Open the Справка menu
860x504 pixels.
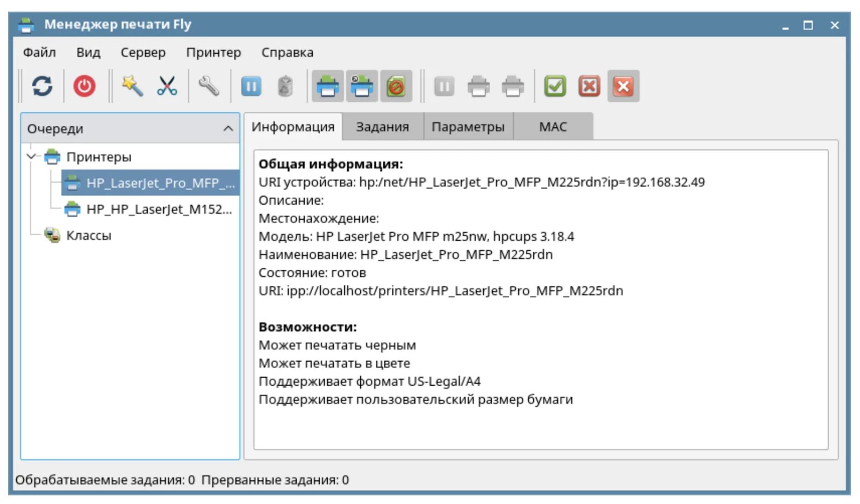[x=287, y=52]
